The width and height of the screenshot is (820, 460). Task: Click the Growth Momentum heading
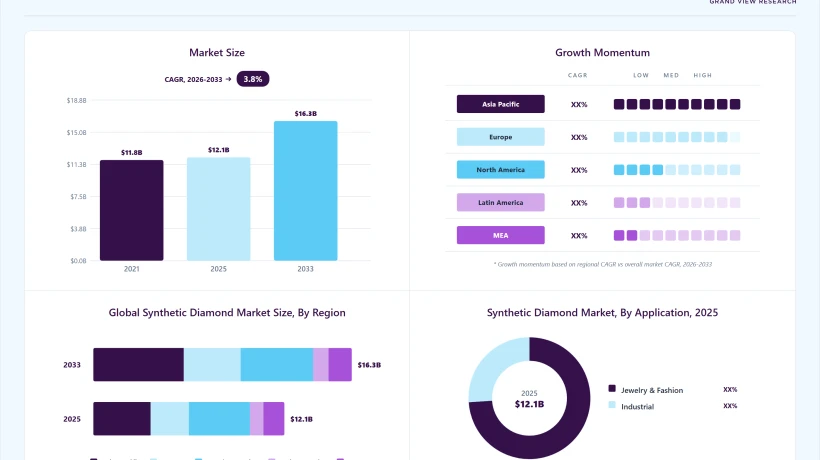tap(602, 53)
